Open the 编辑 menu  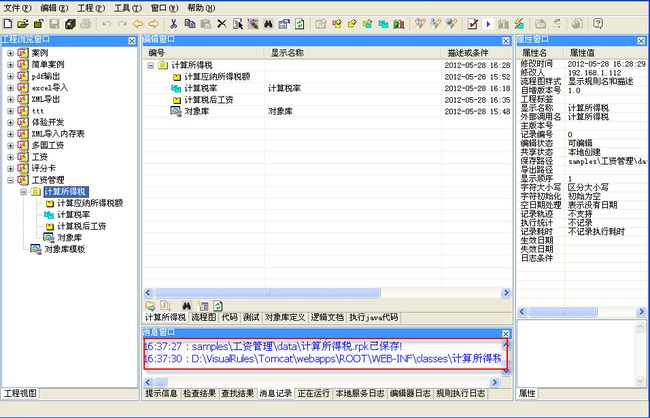pyautogui.click(x=54, y=8)
